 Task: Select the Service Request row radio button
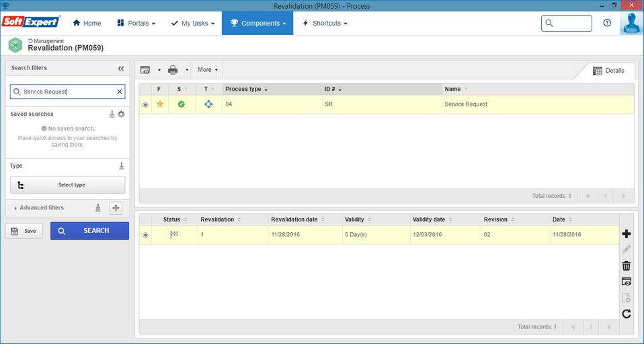click(x=145, y=104)
